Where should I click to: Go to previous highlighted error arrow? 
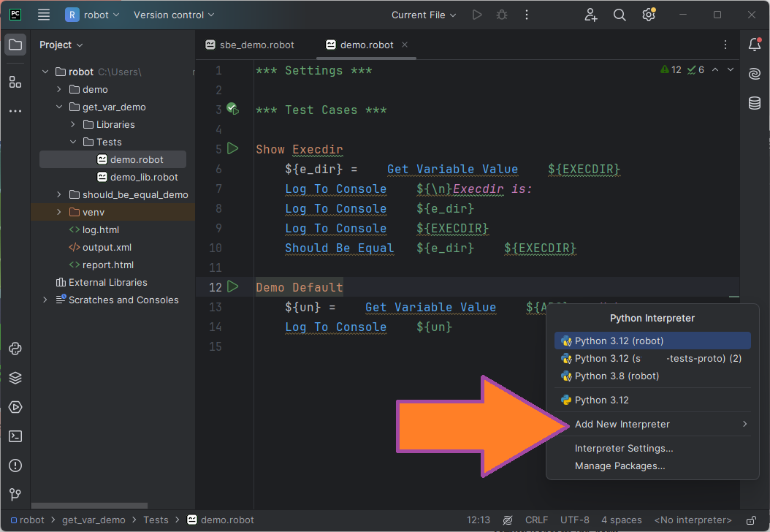click(x=715, y=69)
